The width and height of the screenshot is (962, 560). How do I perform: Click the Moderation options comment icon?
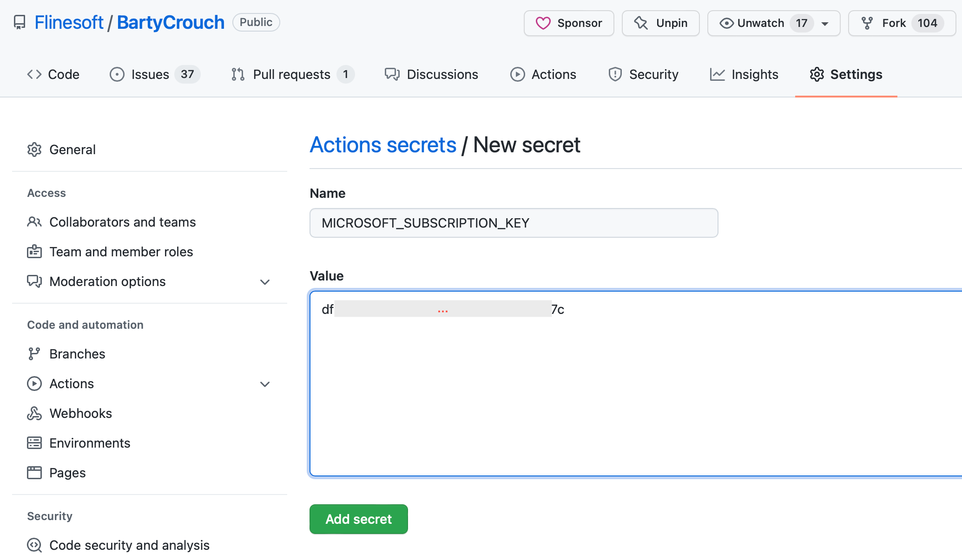click(34, 281)
